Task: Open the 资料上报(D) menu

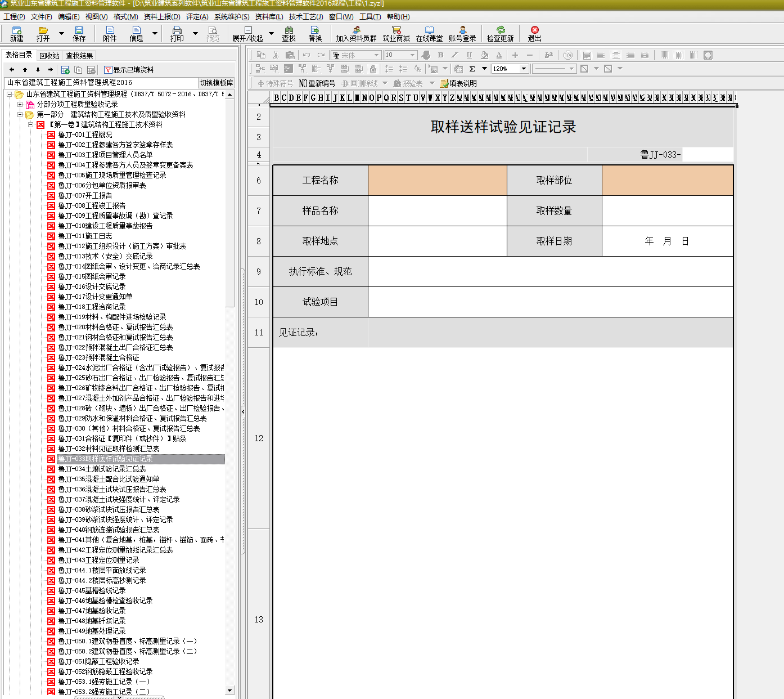Action: click(x=162, y=17)
